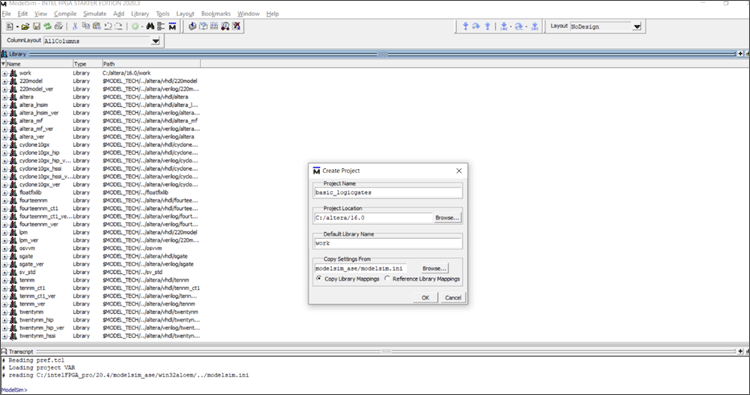Click the Copy toolbar icon
Screen dimensions: 750x395
(86, 26)
